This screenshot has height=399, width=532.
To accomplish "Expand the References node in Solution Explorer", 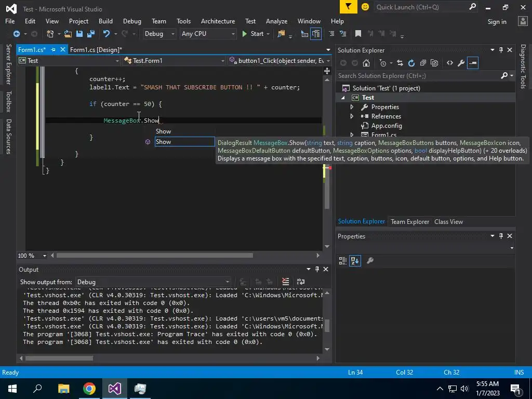I will 352,116.
